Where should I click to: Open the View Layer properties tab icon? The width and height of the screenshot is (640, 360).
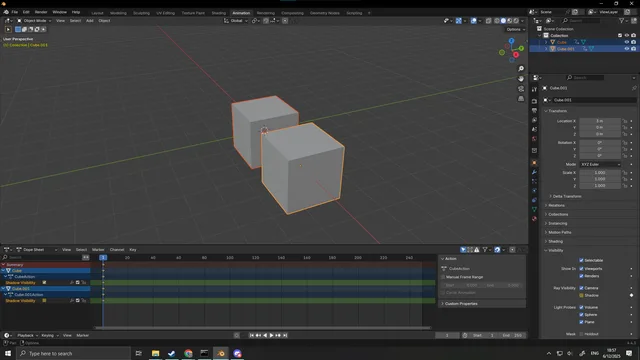point(534,120)
